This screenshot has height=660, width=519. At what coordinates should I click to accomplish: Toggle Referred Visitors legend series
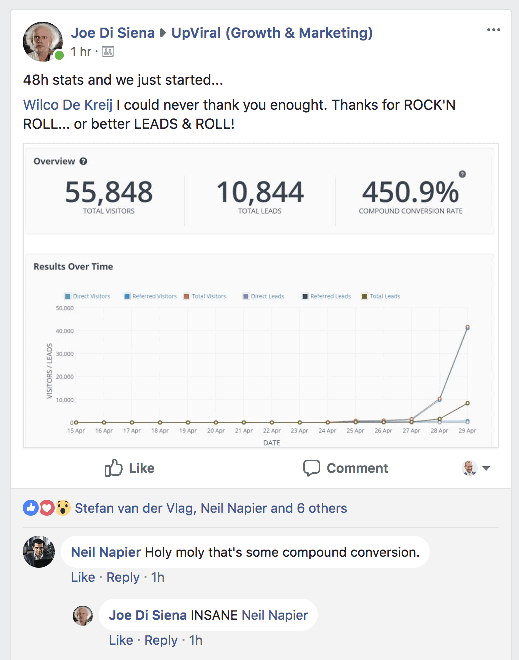click(150, 296)
